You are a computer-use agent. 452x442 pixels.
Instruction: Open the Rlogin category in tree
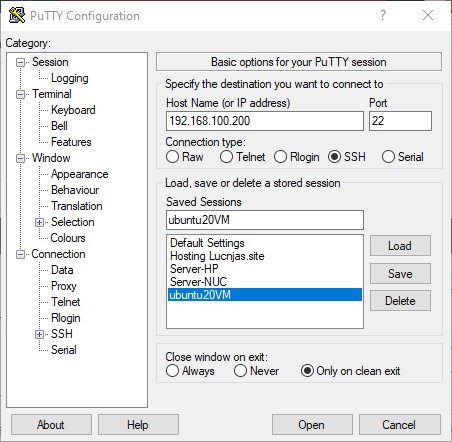[x=66, y=318]
